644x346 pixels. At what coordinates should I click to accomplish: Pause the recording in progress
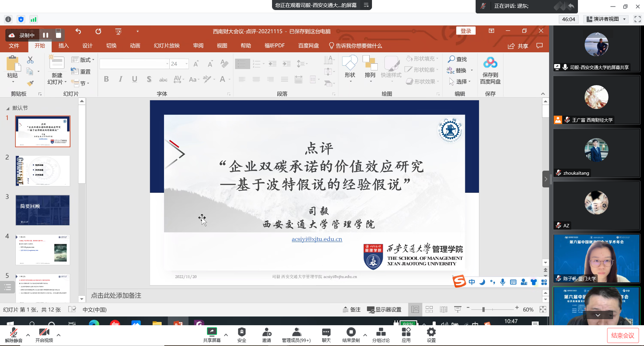46,35
